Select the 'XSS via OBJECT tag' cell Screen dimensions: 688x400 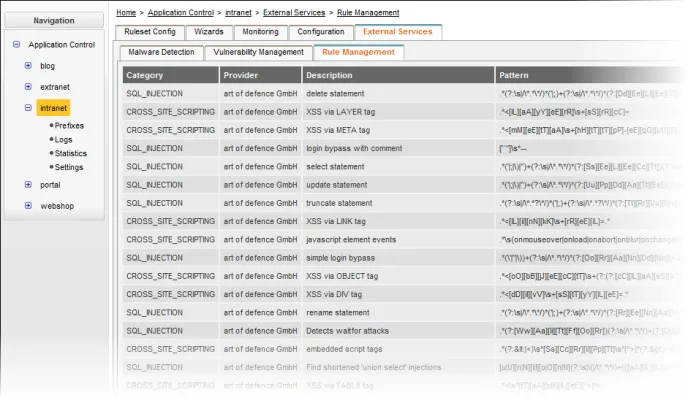pyautogui.click(x=398, y=276)
